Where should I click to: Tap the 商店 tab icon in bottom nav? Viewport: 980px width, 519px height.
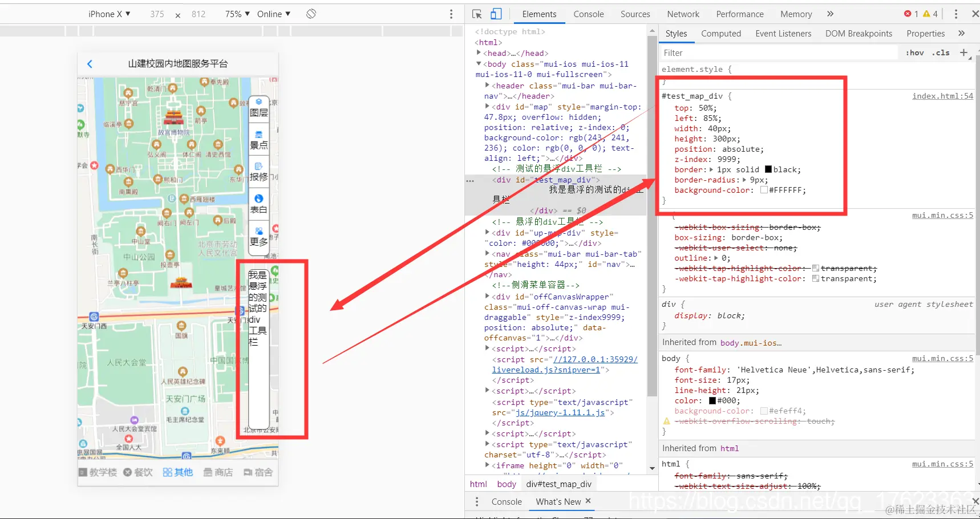pos(208,472)
